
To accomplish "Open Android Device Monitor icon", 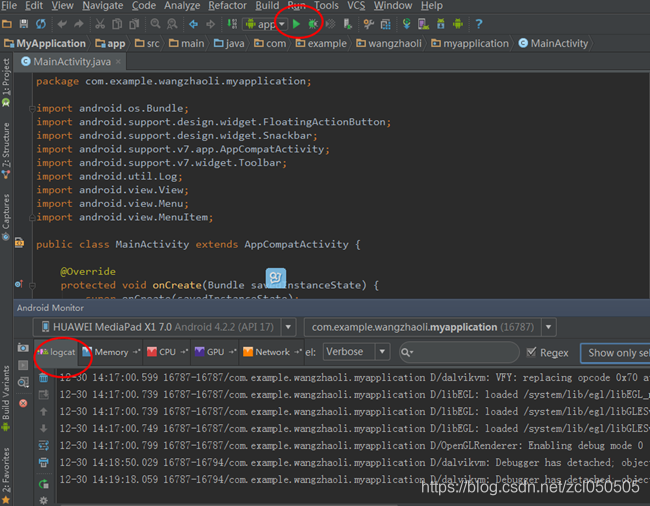I will pyautogui.click(x=458, y=24).
